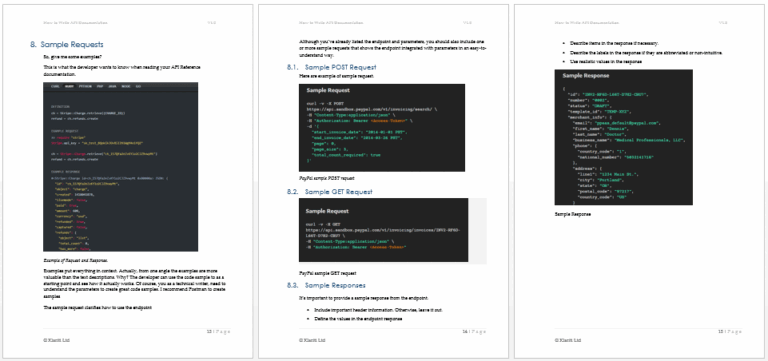Click the '8. Sample Requests' heading

pyautogui.click(x=67, y=45)
